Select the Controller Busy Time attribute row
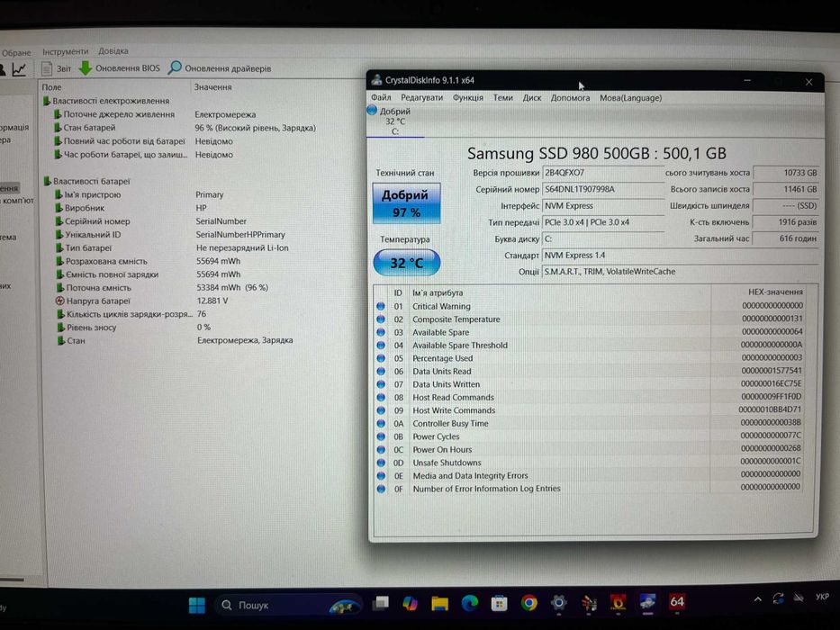This screenshot has width=840, height=630. 592,423
